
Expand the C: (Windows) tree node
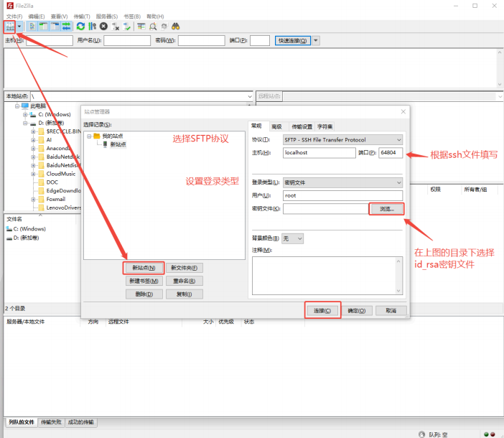pyautogui.click(x=25, y=114)
